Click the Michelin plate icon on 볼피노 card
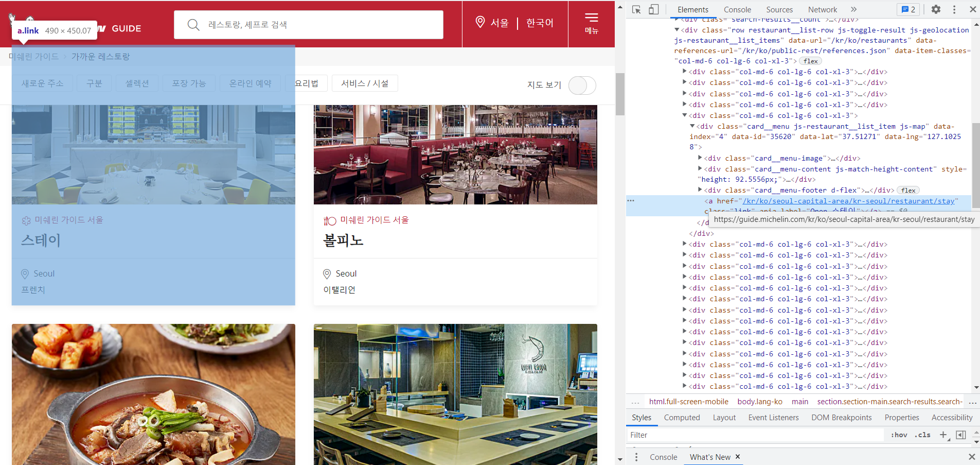The height and width of the screenshot is (465, 980). pyautogui.click(x=330, y=220)
